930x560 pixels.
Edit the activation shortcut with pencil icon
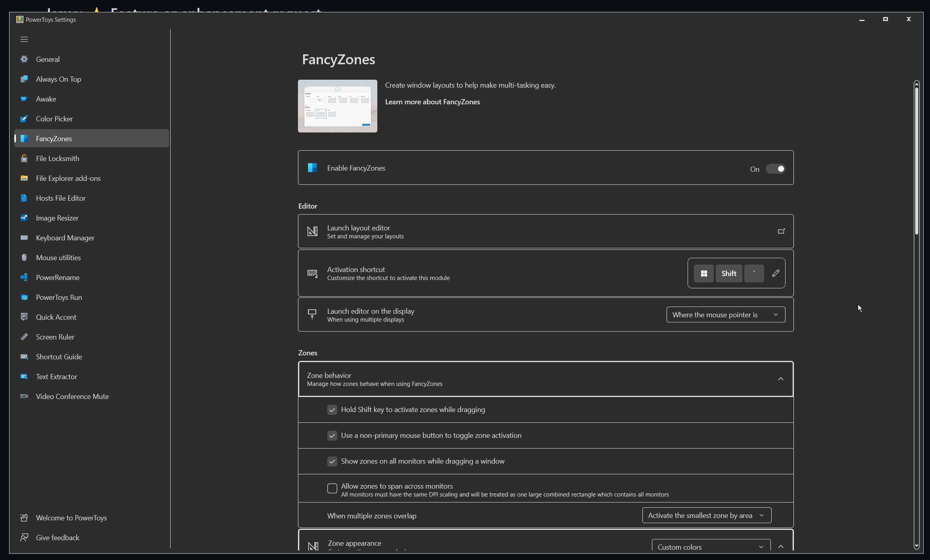775,273
